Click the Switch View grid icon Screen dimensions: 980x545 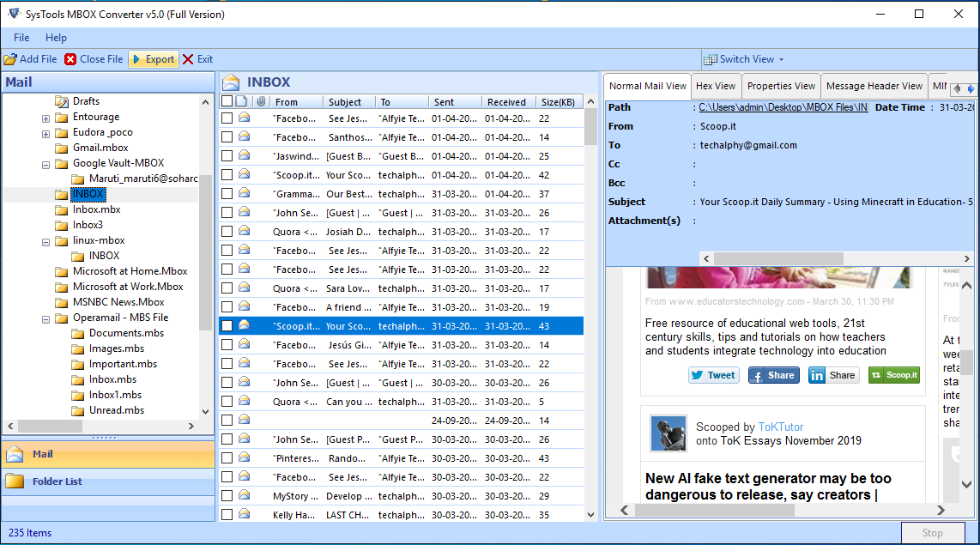(x=710, y=59)
